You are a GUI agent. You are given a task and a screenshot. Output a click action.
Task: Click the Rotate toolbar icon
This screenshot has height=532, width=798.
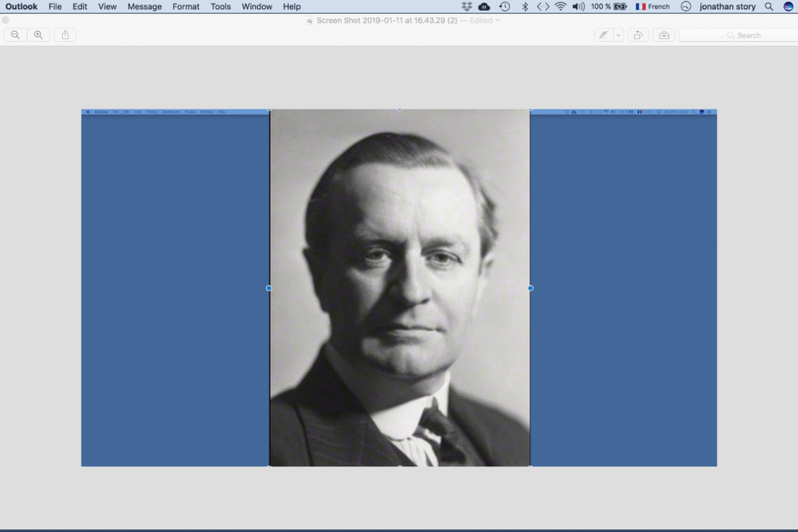click(638, 35)
